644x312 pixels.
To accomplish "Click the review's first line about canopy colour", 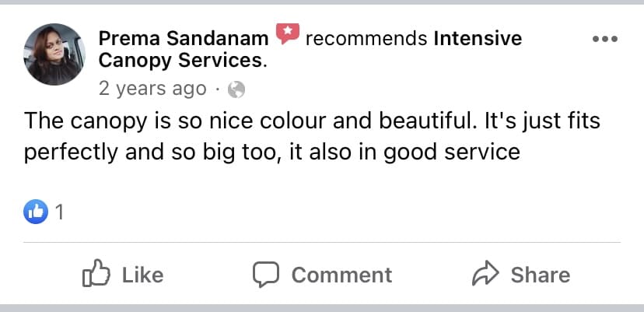I will click(312, 121).
